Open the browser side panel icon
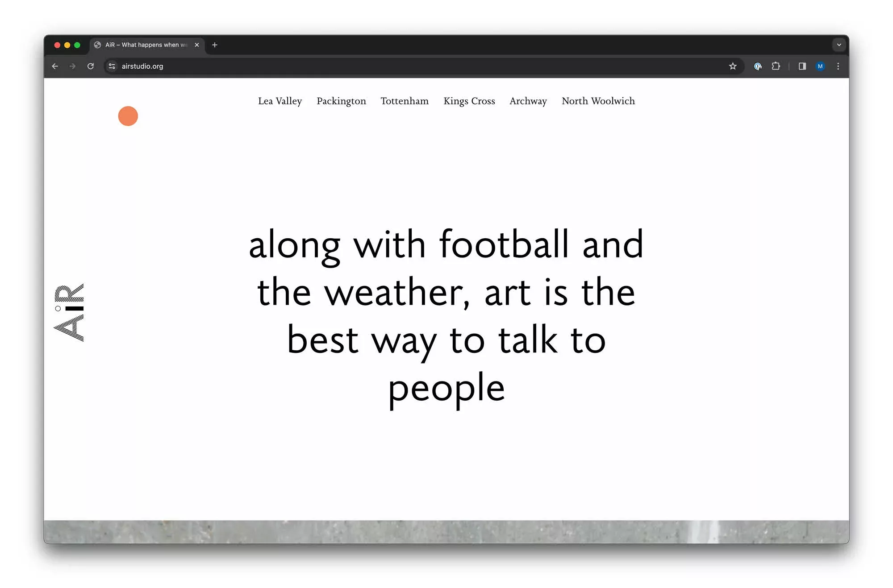Image resolution: width=893 pixels, height=588 pixels. pos(802,66)
